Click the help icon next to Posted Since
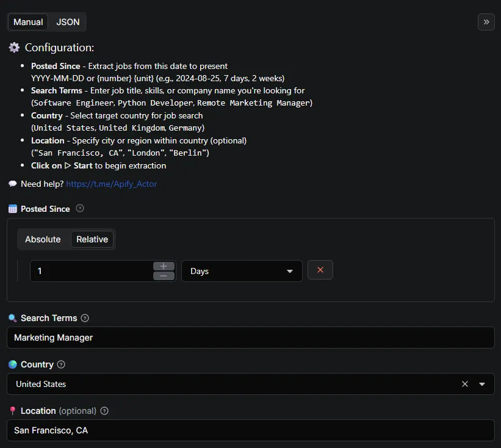 pos(80,208)
